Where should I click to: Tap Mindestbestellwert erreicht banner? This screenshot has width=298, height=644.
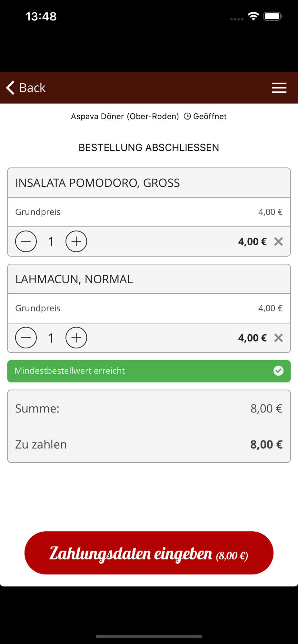tap(149, 371)
